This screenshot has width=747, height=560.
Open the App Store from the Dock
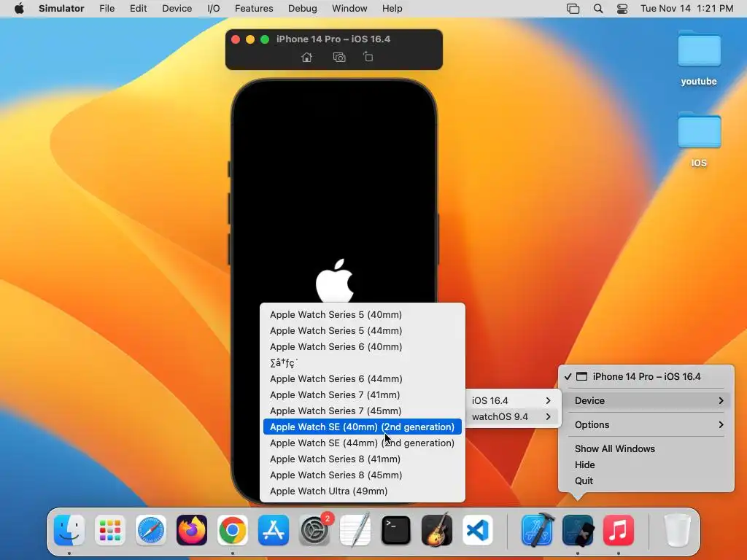point(274,530)
